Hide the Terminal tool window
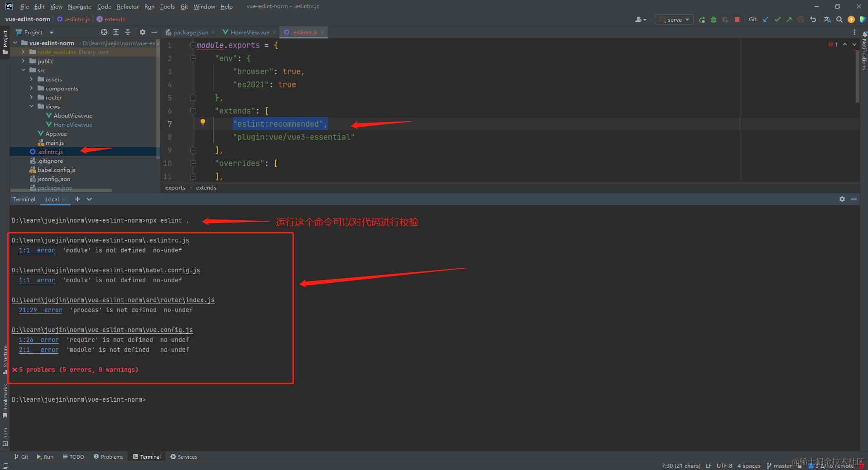Viewport: 868px width, 470px height. pos(854,199)
